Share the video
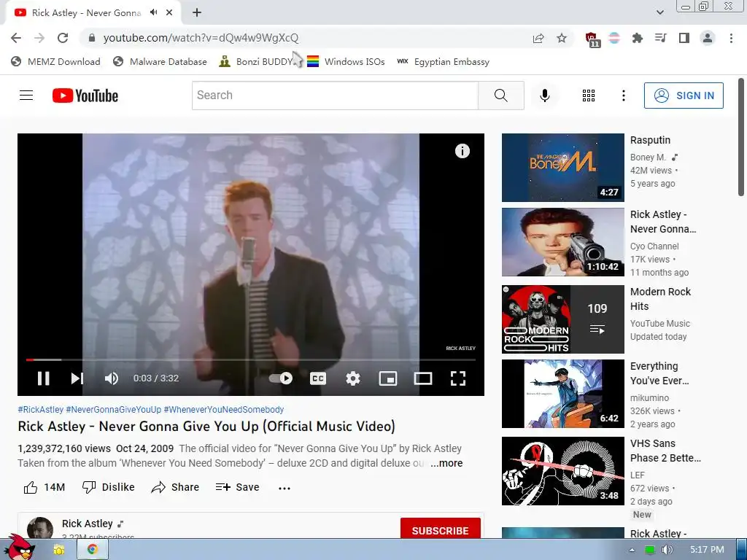This screenshot has width=747, height=560. click(x=175, y=487)
